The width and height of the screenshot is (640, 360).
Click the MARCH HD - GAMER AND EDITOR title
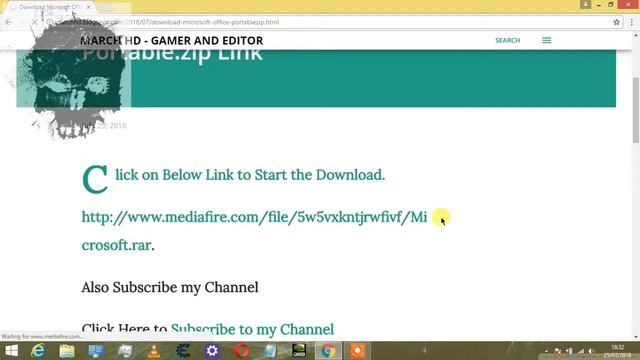172,40
